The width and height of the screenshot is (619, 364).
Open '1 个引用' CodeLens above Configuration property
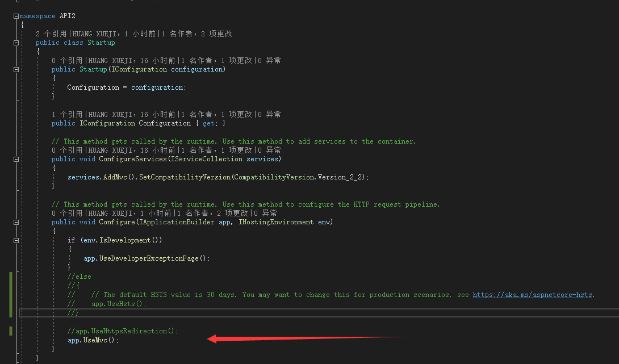(66, 115)
